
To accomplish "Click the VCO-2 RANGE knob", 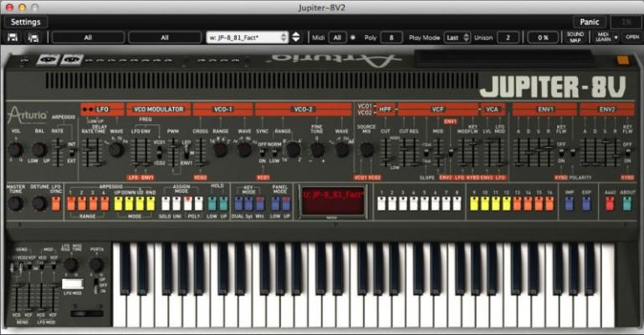I will [294, 150].
